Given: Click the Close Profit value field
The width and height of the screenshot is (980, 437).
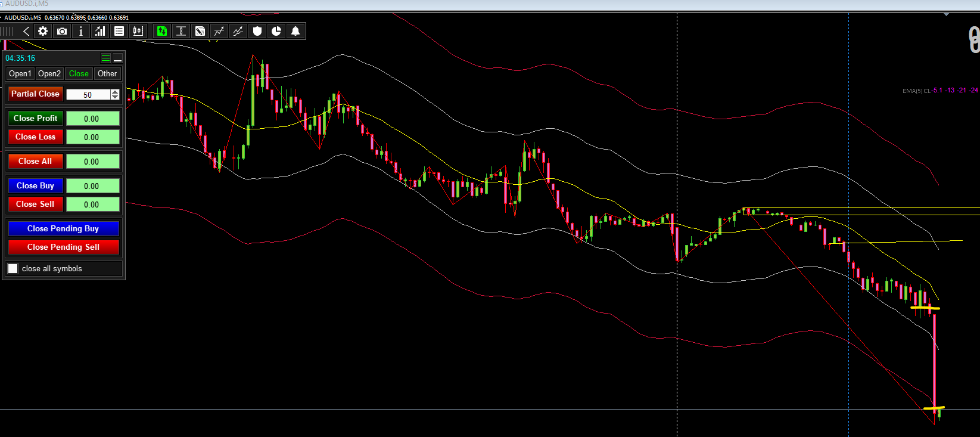Looking at the screenshot, I should click(92, 119).
